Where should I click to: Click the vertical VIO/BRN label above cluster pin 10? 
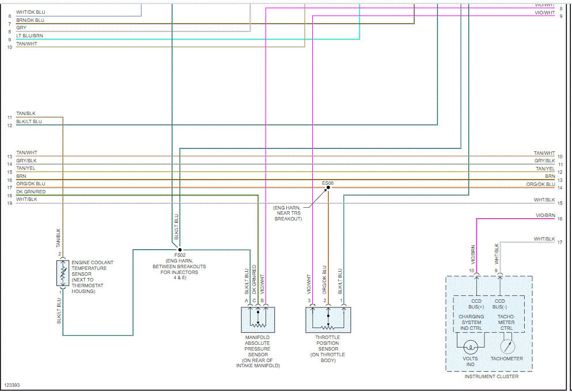[473, 255]
